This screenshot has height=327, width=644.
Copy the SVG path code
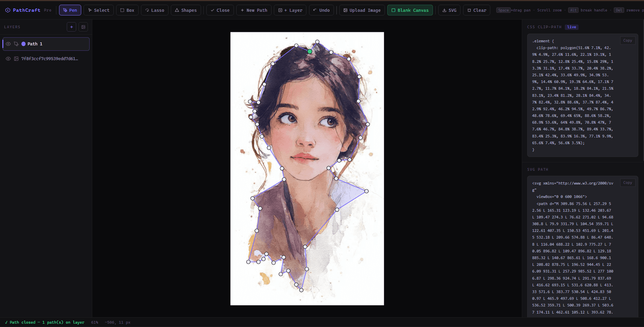coord(628,183)
